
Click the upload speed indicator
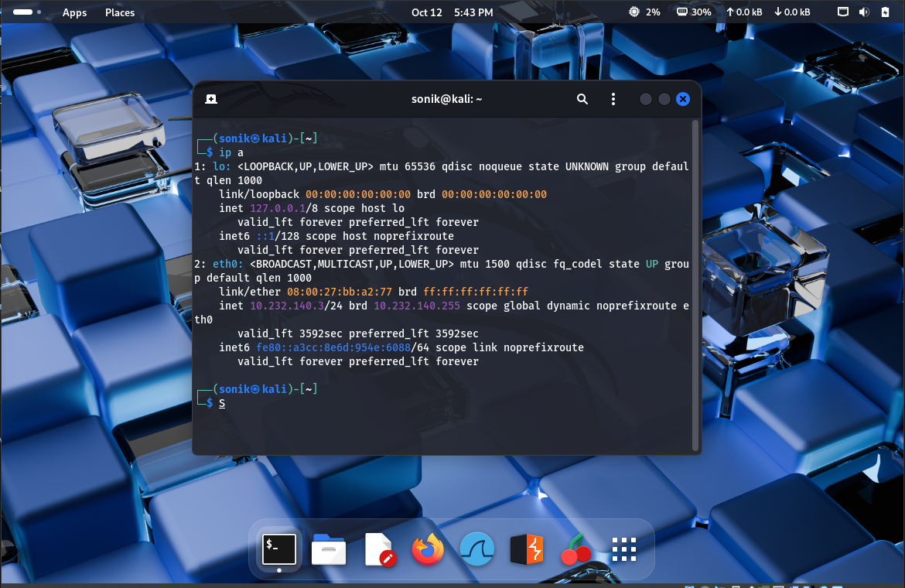(744, 12)
